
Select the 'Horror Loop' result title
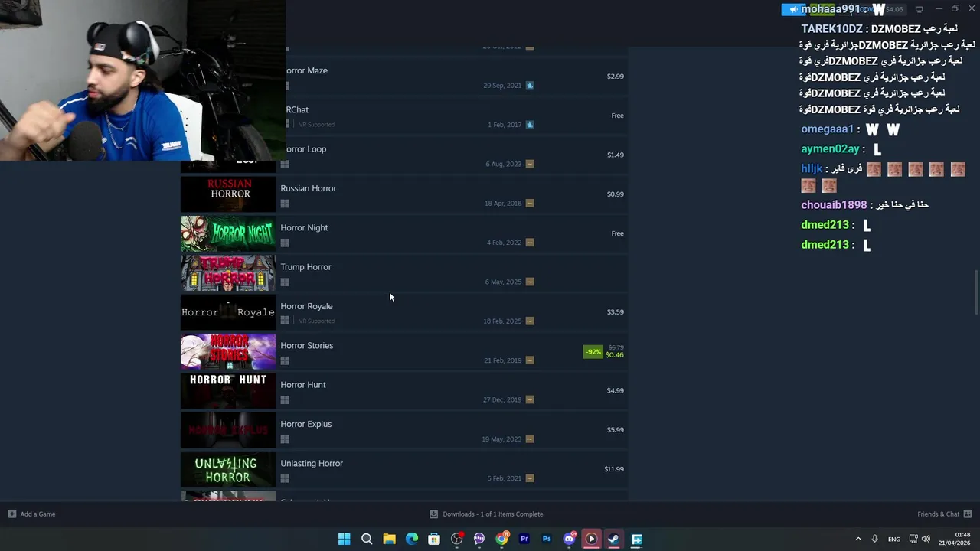305,149
